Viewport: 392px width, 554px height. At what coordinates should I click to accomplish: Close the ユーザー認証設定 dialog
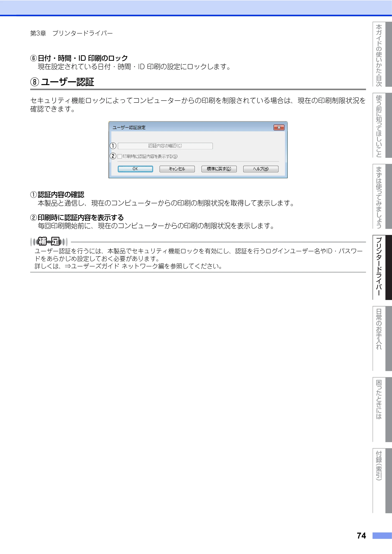tap(279, 127)
